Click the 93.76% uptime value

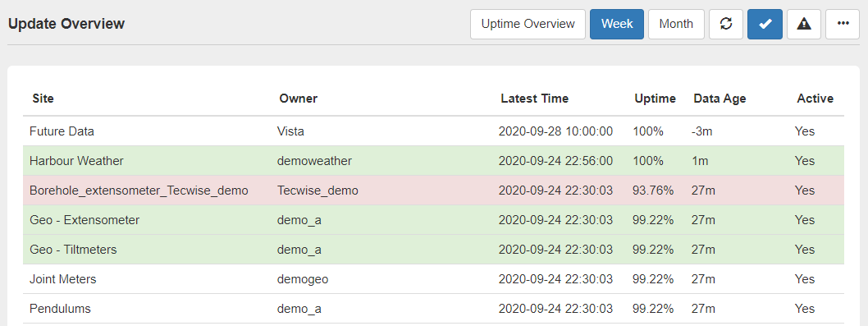pyautogui.click(x=653, y=191)
